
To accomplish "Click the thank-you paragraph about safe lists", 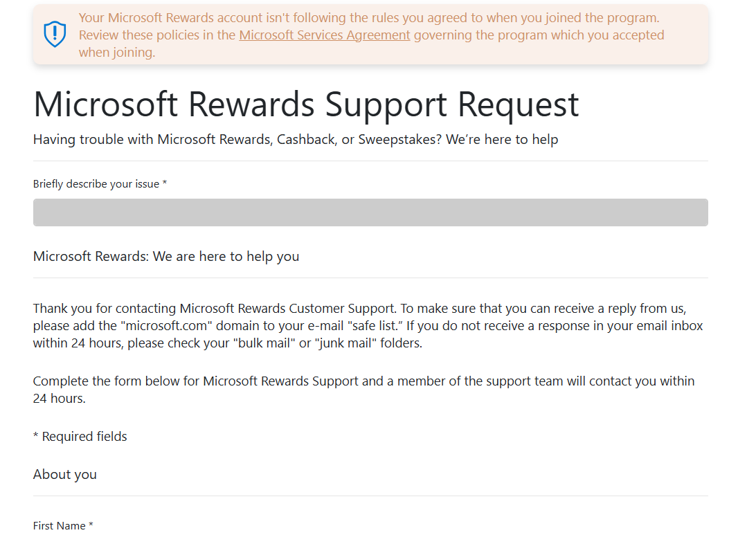I will click(x=367, y=325).
